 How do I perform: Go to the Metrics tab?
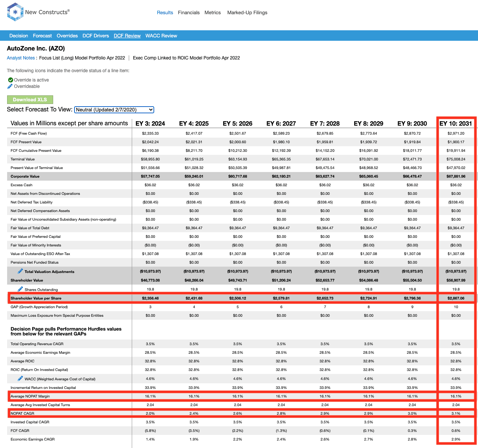coord(213,13)
